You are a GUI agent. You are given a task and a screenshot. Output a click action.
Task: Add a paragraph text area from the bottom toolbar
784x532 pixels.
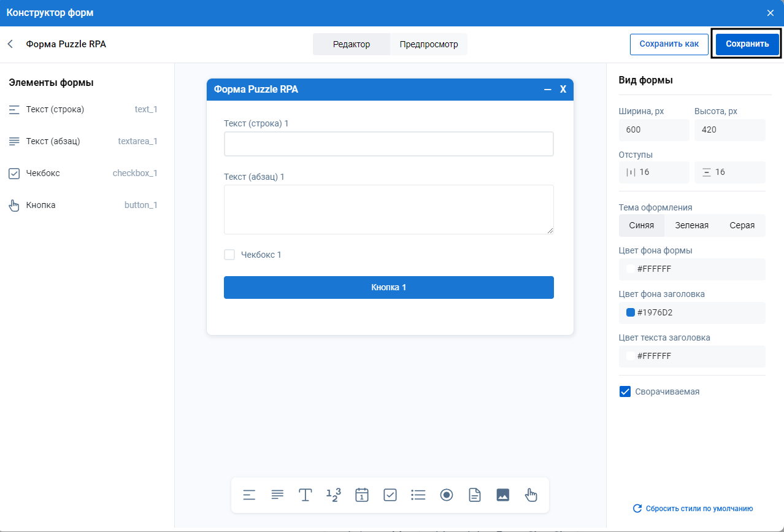pos(277,495)
